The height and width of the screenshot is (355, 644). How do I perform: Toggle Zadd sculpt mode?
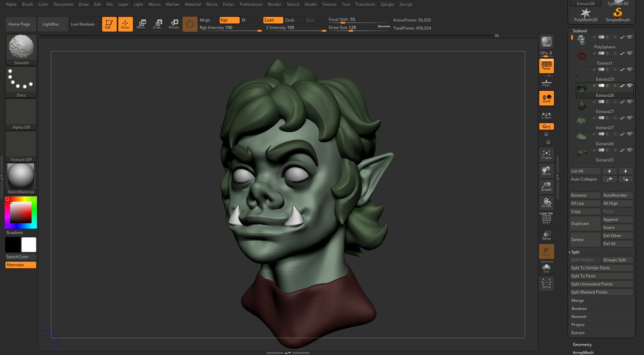[273, 20]
